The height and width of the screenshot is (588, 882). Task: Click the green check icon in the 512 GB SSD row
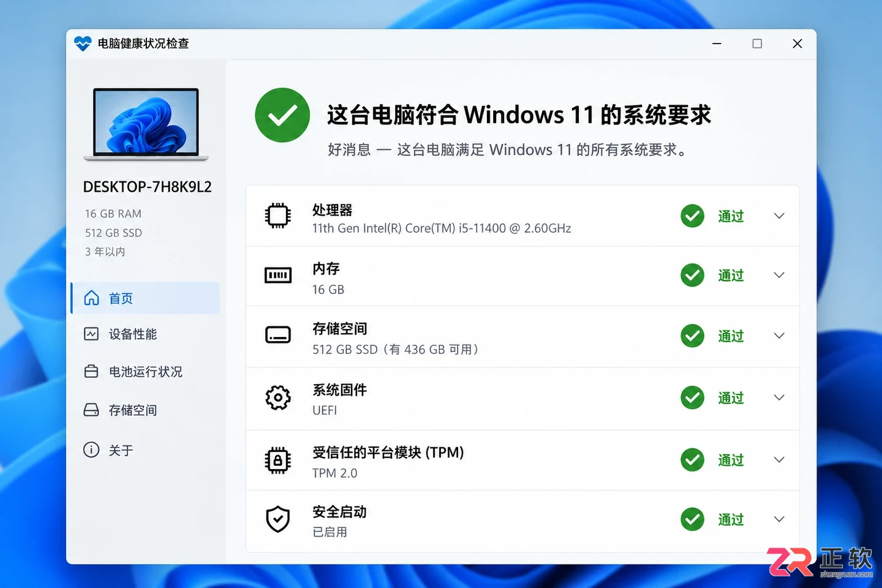click(x=693, y=336)
